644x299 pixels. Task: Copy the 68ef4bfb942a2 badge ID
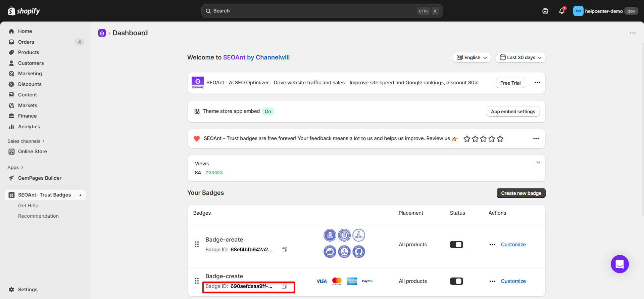coord(284,250)
